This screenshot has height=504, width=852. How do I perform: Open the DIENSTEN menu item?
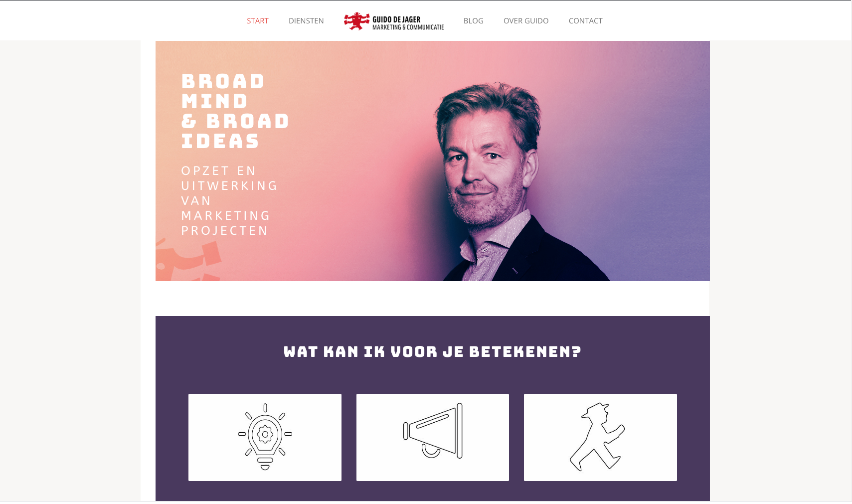click(x=306, y=21)
